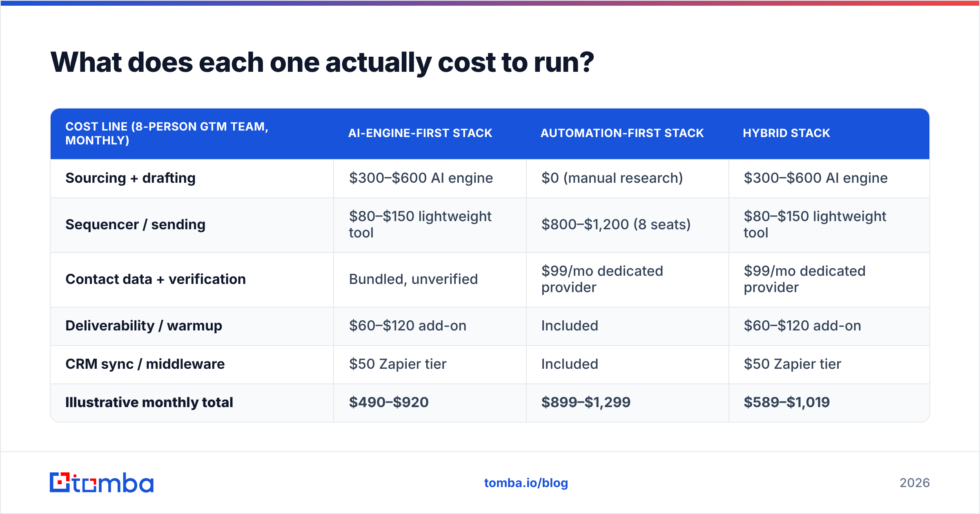The image size is (980, 514).
Task: Click the Tomba logo
Action: point(102,483)
